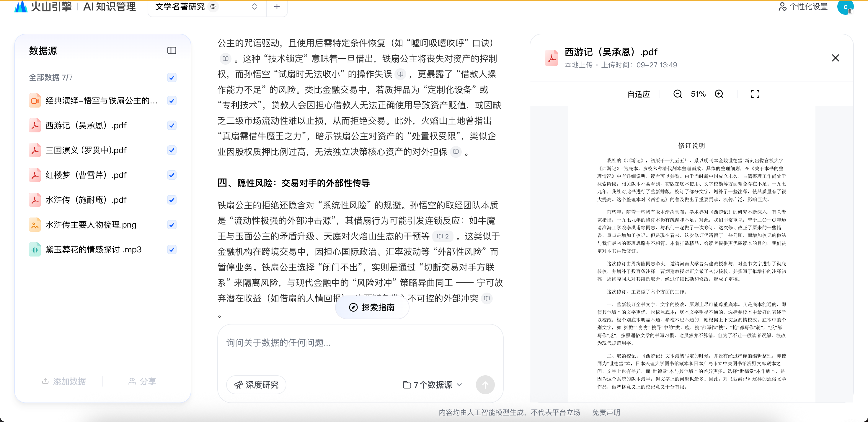Click the 深度研究 button
This screenshot has width=868, height=422.
click(256, 384)
